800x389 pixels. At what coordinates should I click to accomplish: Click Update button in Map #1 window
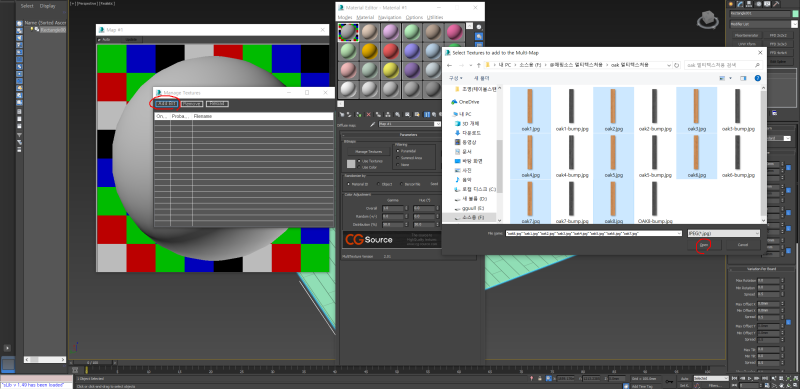click(x=131, y=39)
